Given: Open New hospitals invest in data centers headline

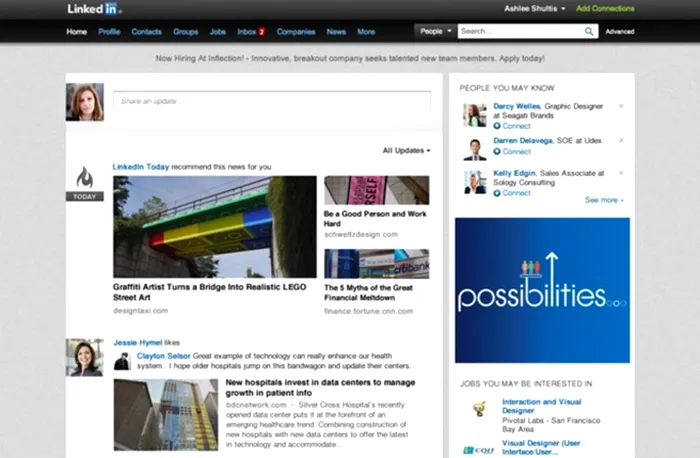Looking at the screenshot, I should pos(320,387).
